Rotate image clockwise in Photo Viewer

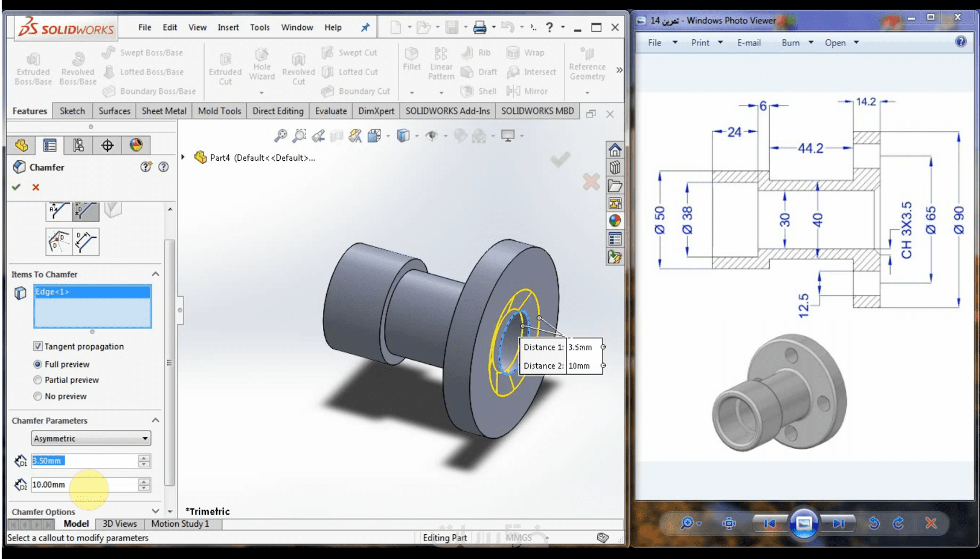click(x=898, y=523)
